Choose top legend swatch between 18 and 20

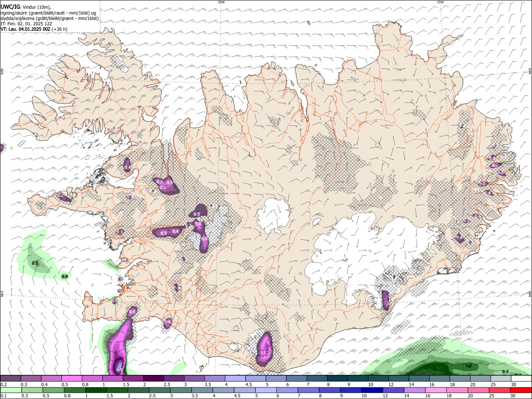coord(460,378)
